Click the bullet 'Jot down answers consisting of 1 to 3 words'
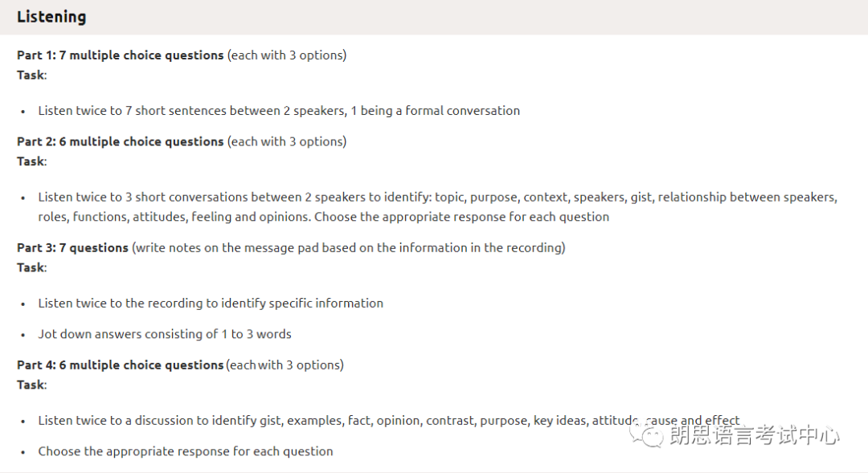868x473 pixels. tap(165, 334)
